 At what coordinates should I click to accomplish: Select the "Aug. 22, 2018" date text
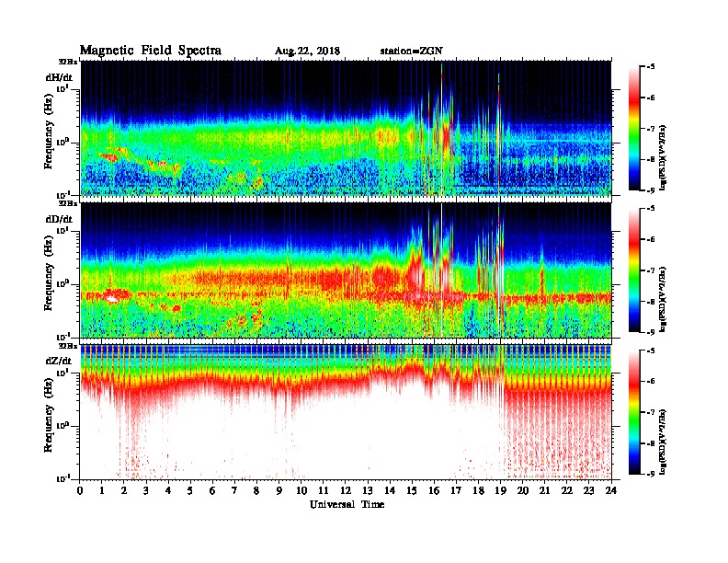(307, 52)
